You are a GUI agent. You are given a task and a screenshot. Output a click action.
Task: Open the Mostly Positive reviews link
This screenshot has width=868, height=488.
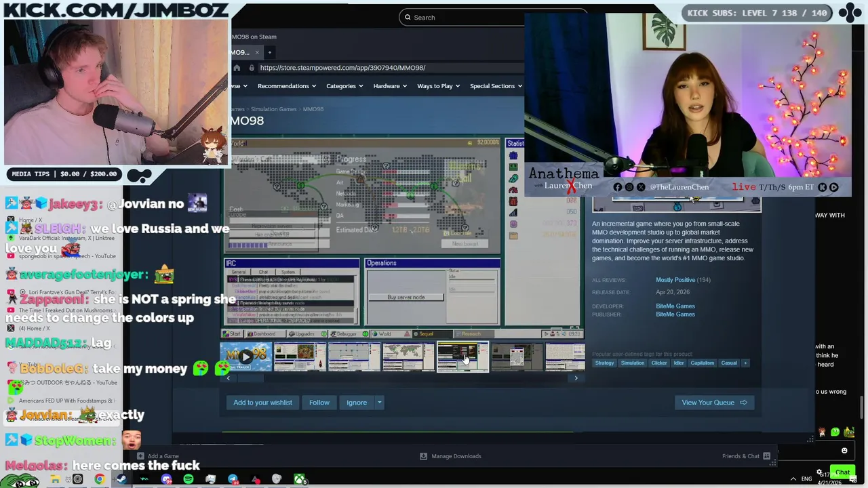pos(675,280)
